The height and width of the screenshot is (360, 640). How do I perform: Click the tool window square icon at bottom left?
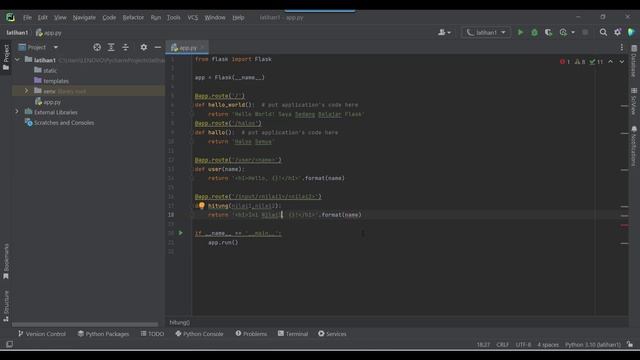click(x=9, y=344)
